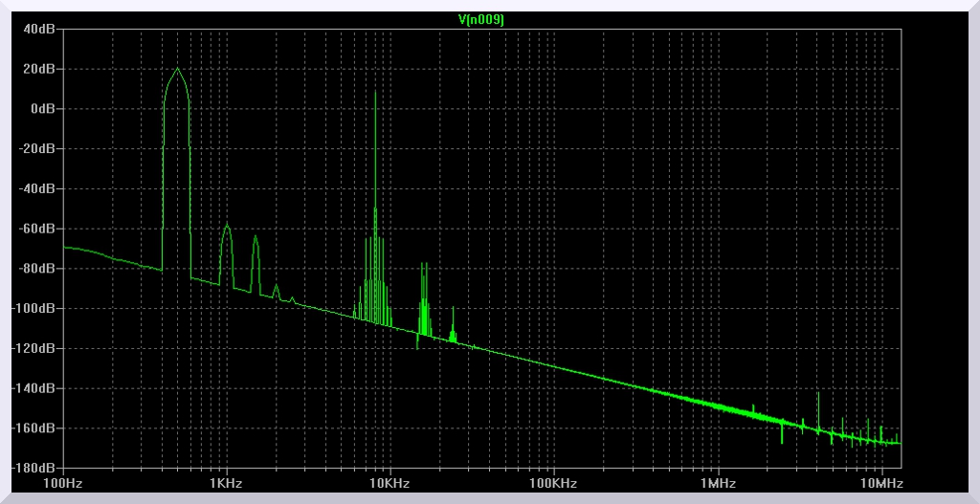The height and width of the screenshot is (504, 980).
Task: Click the 100Hz frequency axis label
Action: tap(63, 483)
